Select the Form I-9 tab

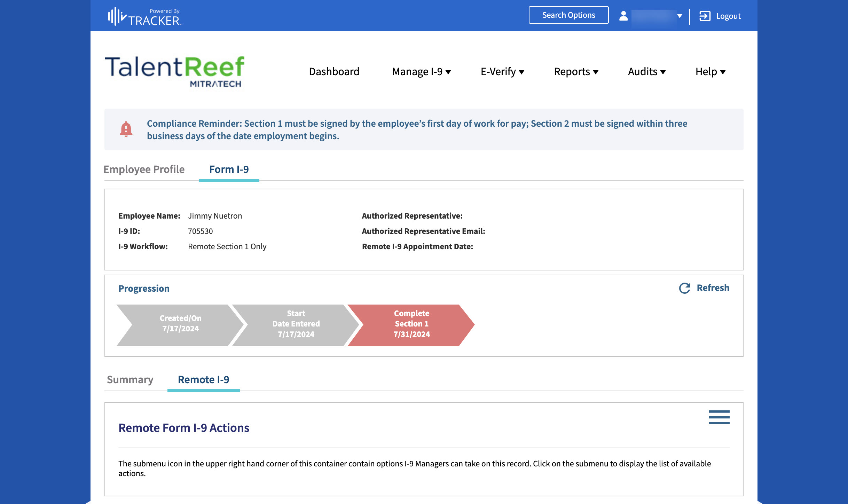click(x=229, y=170)
